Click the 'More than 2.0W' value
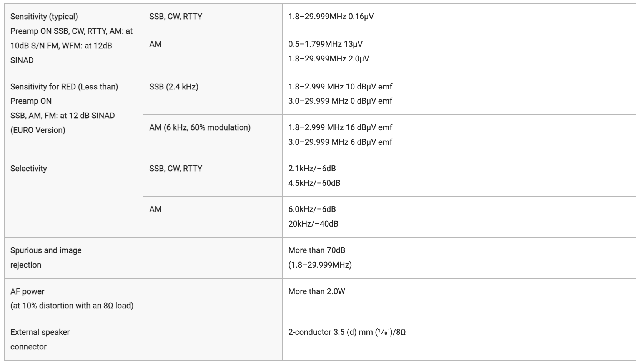 click(317, 291)
